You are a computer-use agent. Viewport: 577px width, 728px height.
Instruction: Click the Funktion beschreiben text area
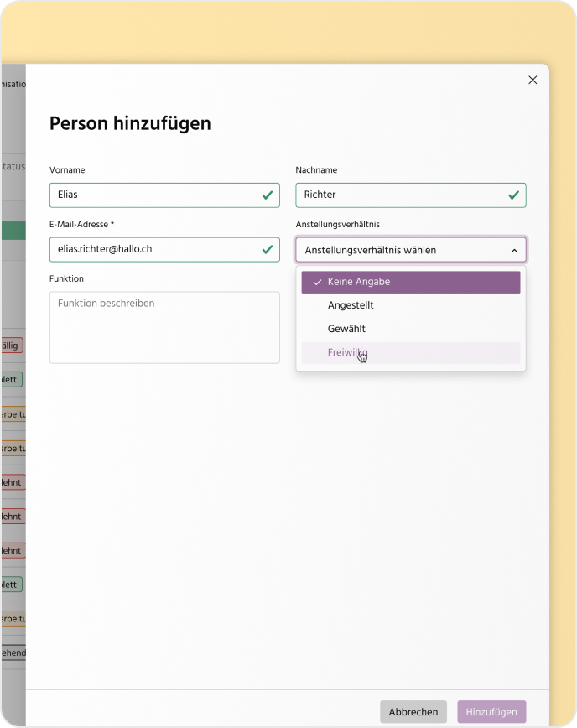[164, 327]
